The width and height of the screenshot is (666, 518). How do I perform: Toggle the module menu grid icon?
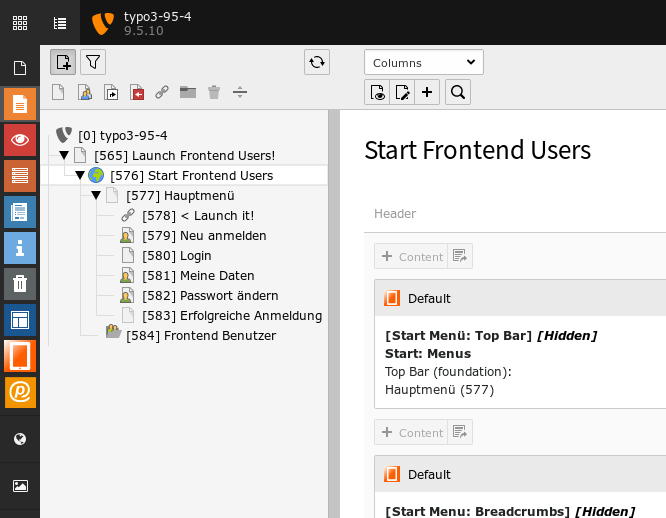coord(20,22)
